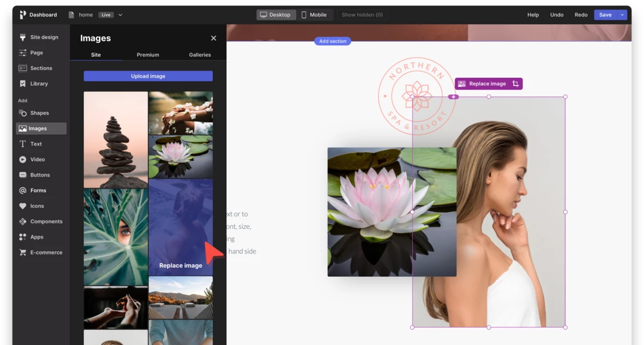Image resolution: width=644 pixels, height=345 pixels.
Task: Switch to the Premium images tab
Action: click(148, 55)
